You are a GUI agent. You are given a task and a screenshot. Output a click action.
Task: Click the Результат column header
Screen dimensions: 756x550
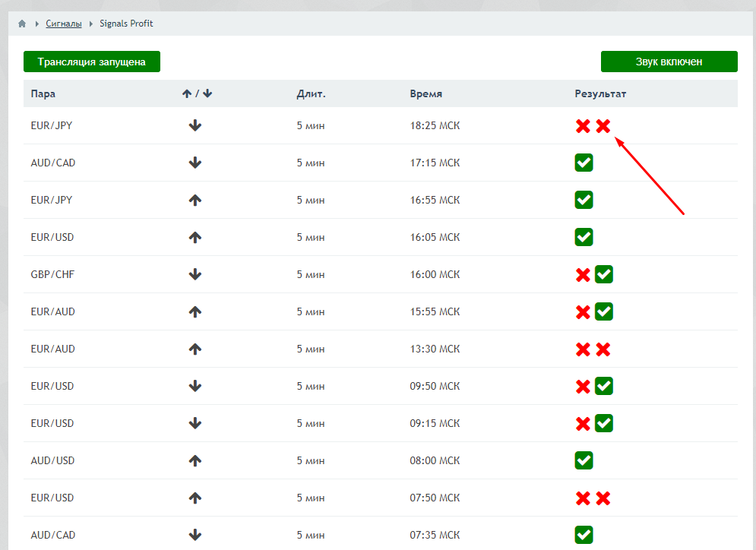pos(600,94)
